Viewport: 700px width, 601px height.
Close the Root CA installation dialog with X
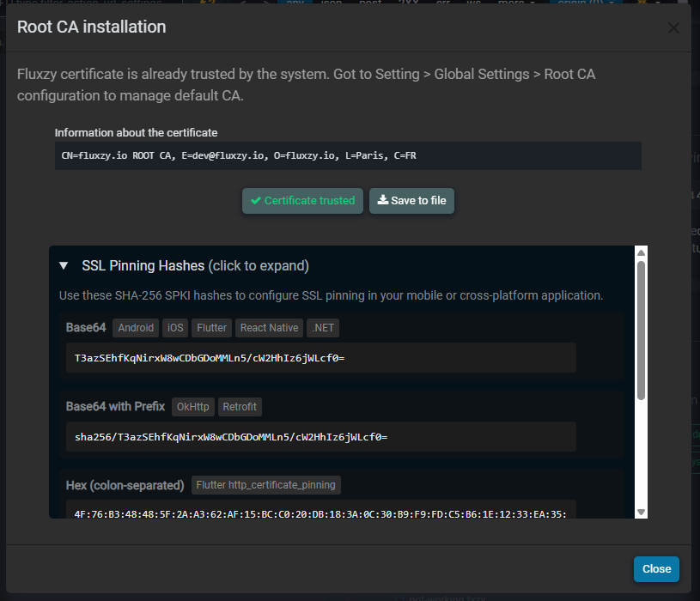[673, 28]
